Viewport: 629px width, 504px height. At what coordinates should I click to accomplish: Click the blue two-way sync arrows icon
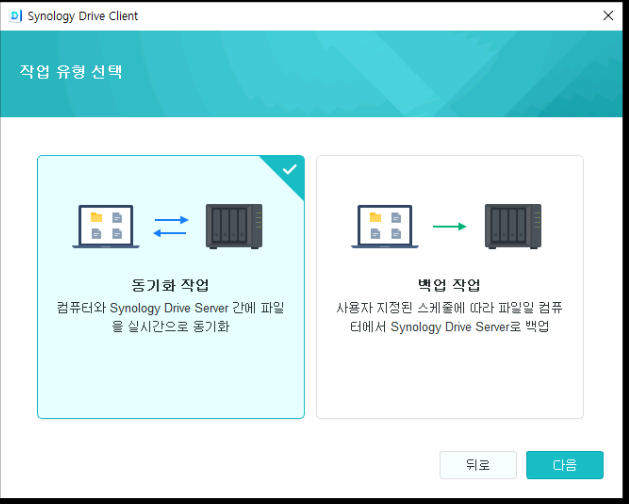pos(171,226)
